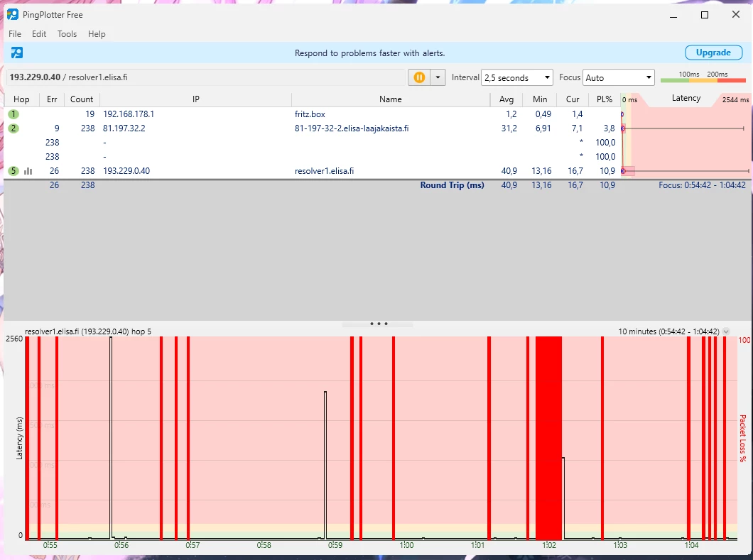
Task: Click the hop 5 latency marker in graph column
Action: pos(623,171)
